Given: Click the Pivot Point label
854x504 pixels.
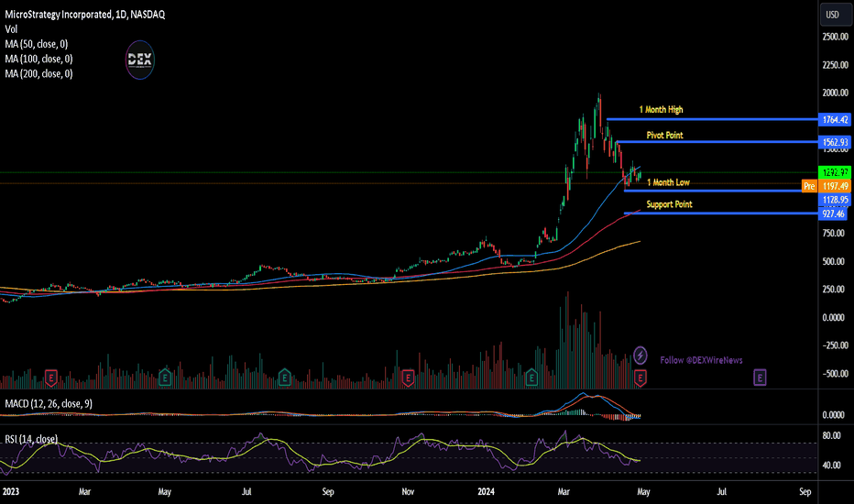Looking at the screenshot, I should tap(664, 135).
